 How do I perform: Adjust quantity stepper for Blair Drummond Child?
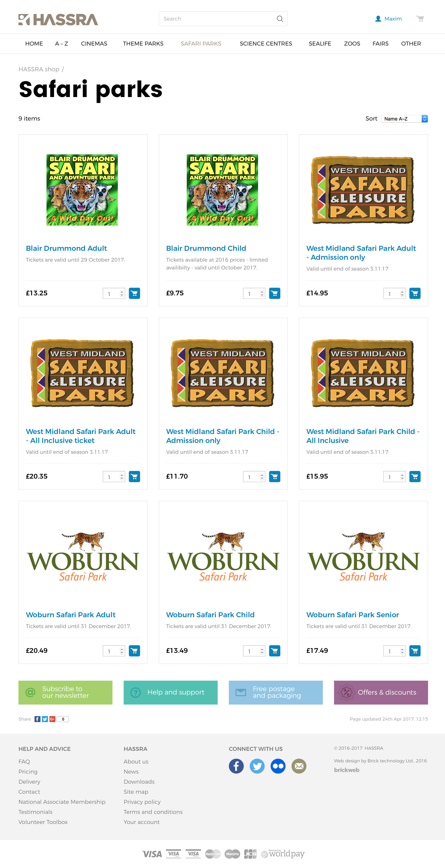click(254, 293)
